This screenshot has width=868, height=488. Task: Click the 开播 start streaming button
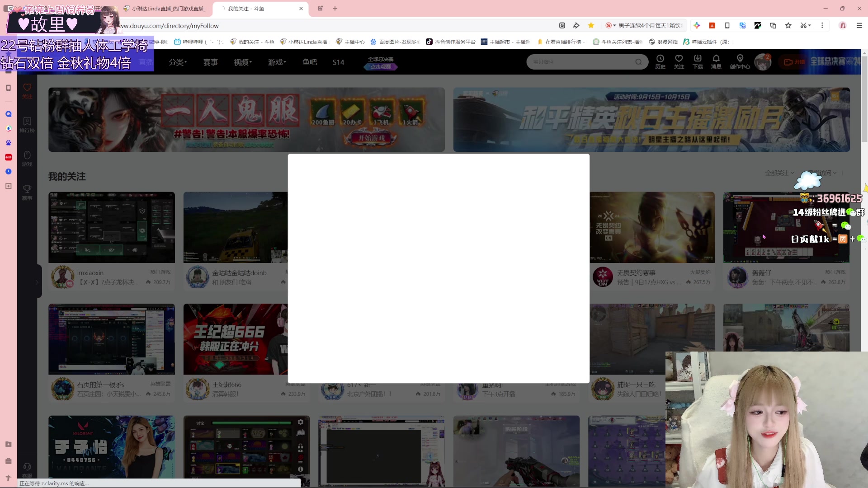point(794,62)
